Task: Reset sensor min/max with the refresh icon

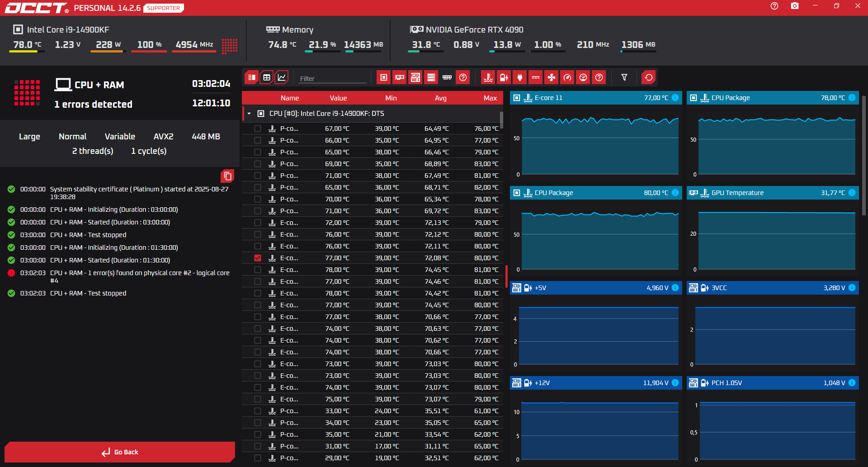Action: [x=649, y=77]
